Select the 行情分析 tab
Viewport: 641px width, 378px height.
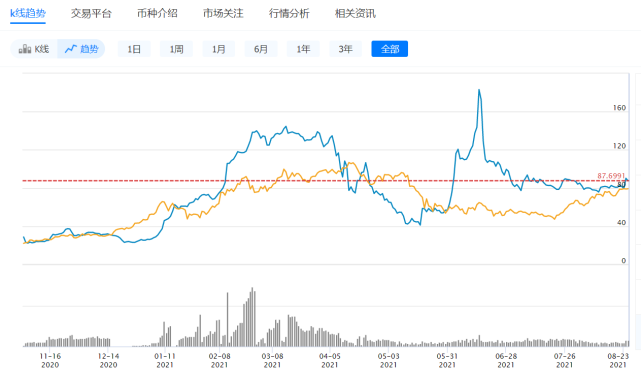coord(289,14)
